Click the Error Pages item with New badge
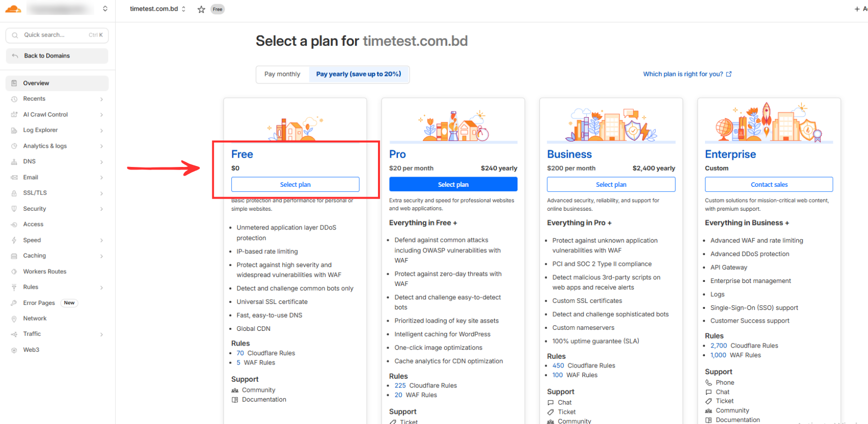Screen dimensions: 868x424 click(39, 302)
